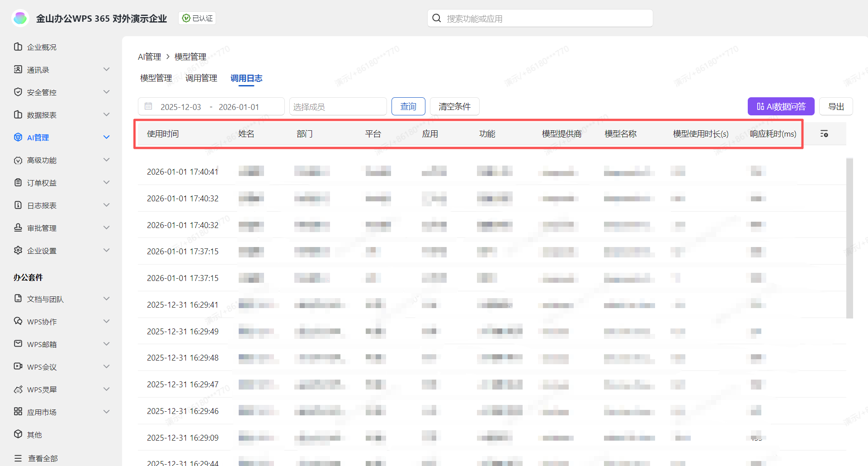Select row timestamp 2025-12-31 16:29:41

tap(183, 304)
